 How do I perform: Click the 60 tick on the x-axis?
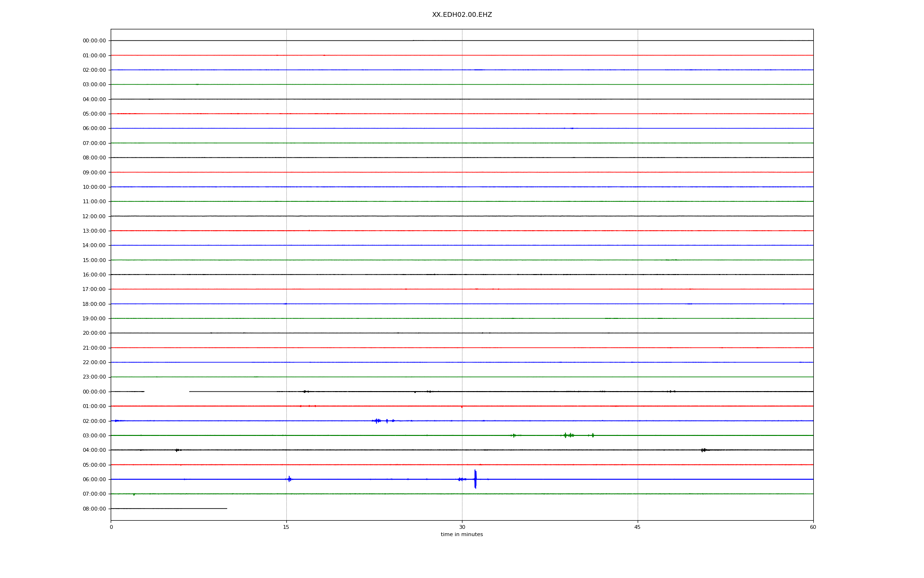pyautogui.click(x=812, y=527)
